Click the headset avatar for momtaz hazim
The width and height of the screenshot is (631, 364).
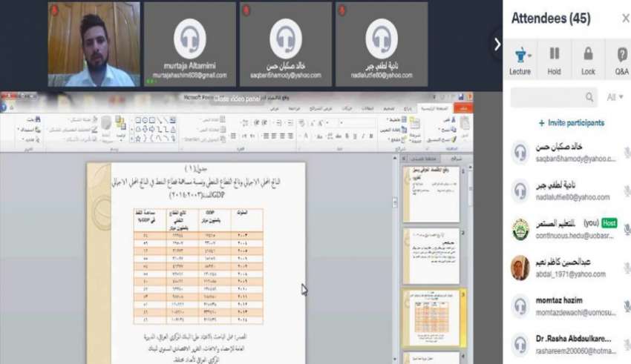point(520,305)
